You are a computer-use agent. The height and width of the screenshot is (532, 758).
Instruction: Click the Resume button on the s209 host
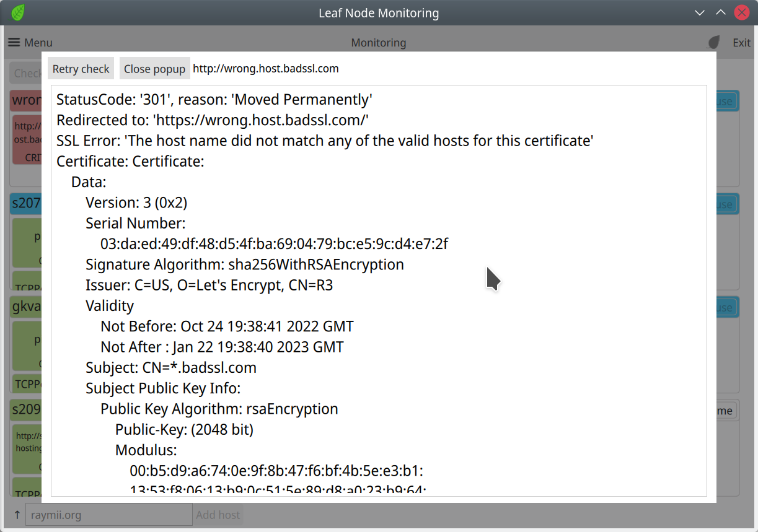(x=724, y=410)
